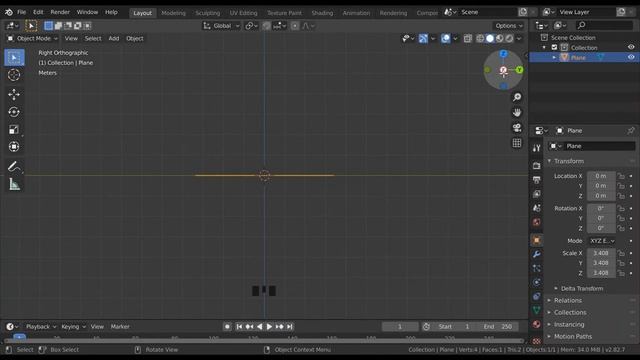Viewport: 640px width, 360px height.
Task: Open the Object Constraints properties tab
Action: (536, 296)
